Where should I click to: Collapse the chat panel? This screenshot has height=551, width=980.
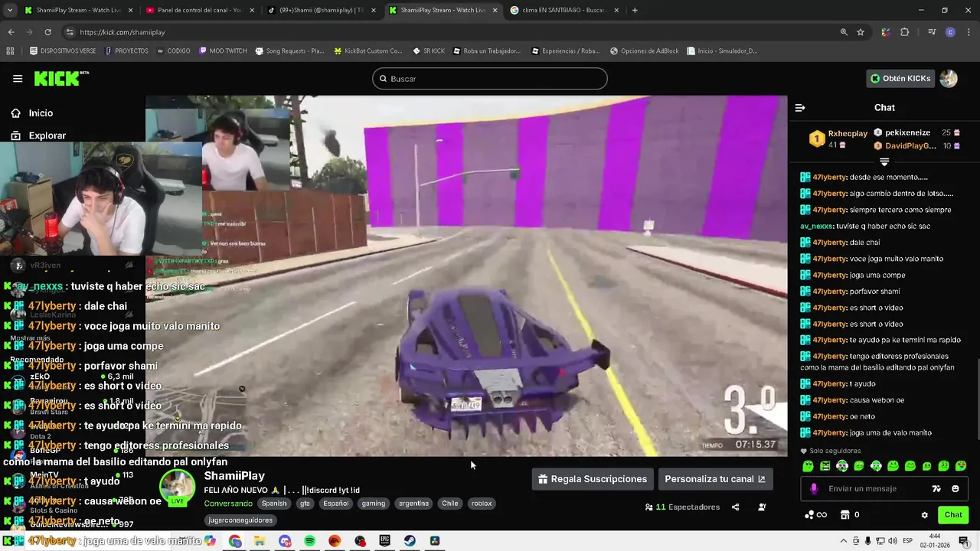pos(800,108)
